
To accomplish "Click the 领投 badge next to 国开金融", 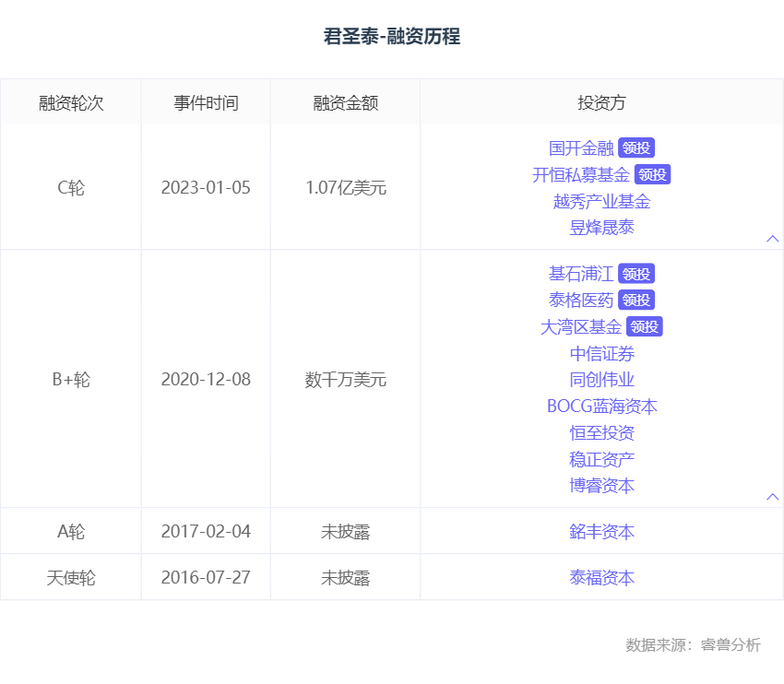I will click(x=636, y=147).
